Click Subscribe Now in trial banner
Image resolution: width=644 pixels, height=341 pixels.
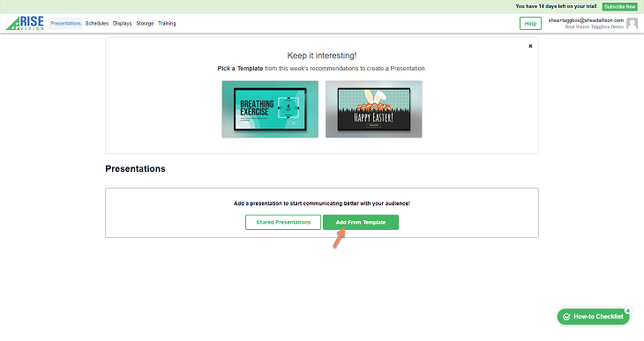tap(620, 6)
